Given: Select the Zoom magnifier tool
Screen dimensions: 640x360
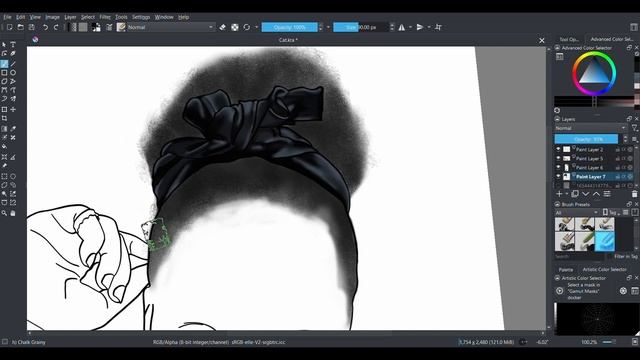Looking at the screenshot, I should pos(4,213).
